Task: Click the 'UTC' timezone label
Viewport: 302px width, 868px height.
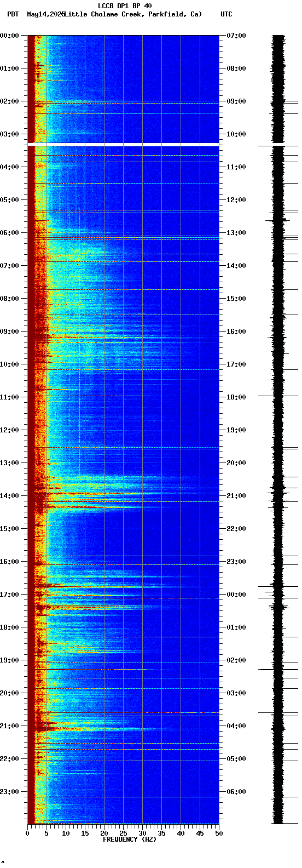Action: [x=226, y=14]
